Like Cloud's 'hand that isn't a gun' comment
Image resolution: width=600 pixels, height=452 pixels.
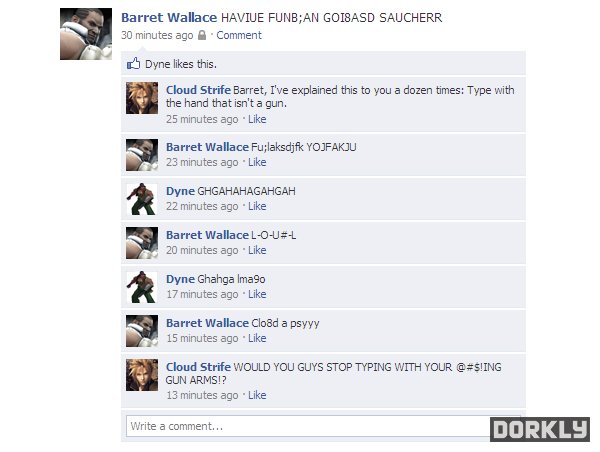(x=257, y=119)
